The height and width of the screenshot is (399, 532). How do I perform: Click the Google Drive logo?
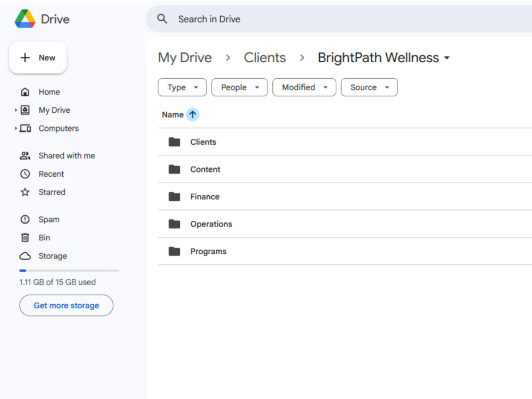click(x=25, y=19)
